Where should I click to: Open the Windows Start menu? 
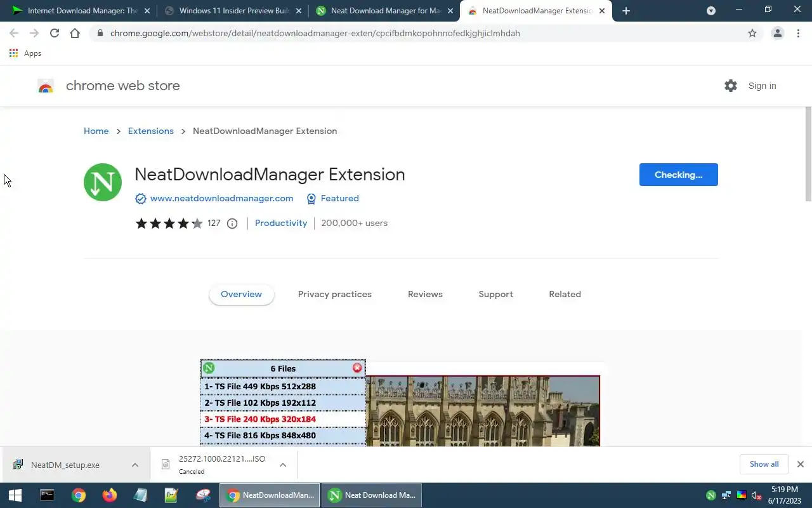point(15,495)
